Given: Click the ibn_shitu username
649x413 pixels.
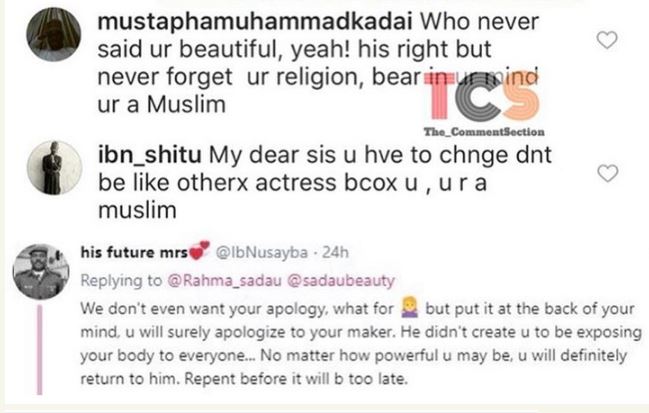Looking at the screenshot, I should 150,155.
